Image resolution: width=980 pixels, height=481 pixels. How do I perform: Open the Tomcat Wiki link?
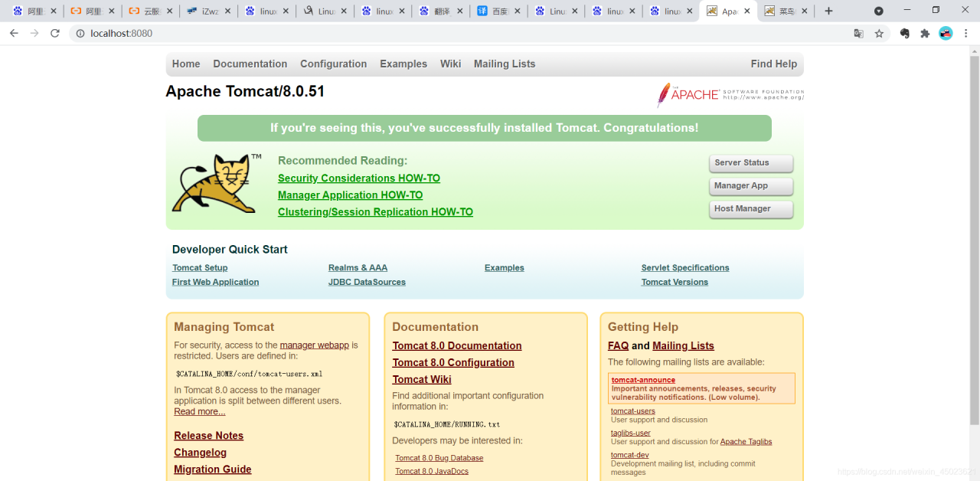tap(422, 380)
